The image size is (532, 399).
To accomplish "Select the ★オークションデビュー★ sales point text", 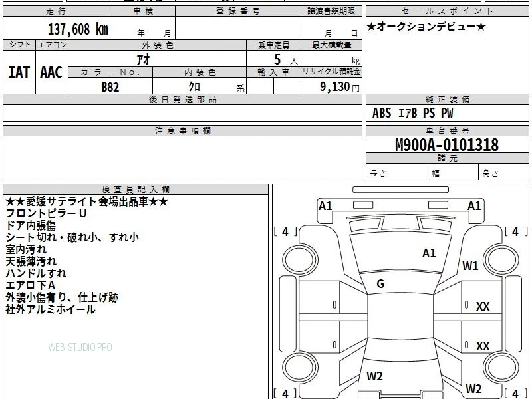I will coord(426,27).
